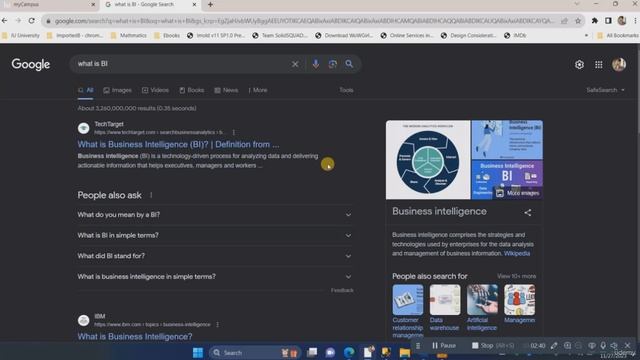The height and width of the screenshot is (360, 640).
Task: Click the Google logo
Action: tap(31, 64)
